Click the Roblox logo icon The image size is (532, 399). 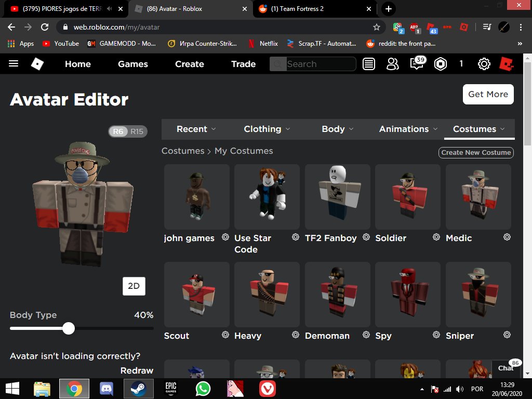(37, 64)
